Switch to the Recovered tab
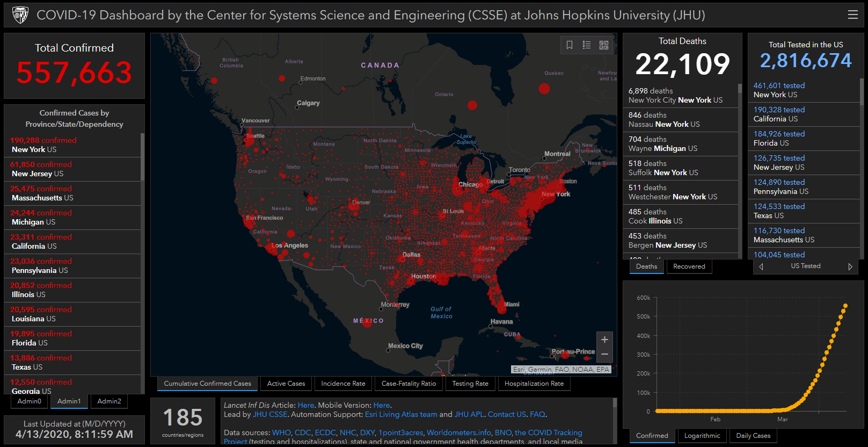 (689, 266)
